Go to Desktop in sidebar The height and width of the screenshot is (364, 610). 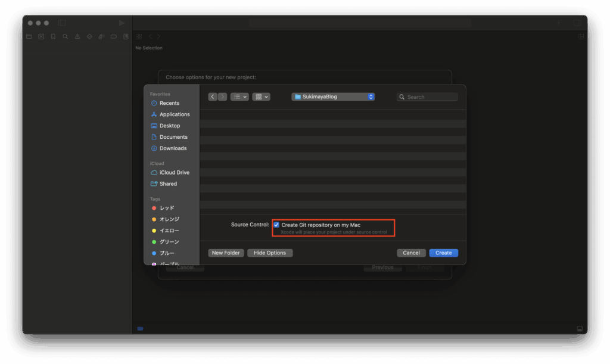tap(166, 126)
